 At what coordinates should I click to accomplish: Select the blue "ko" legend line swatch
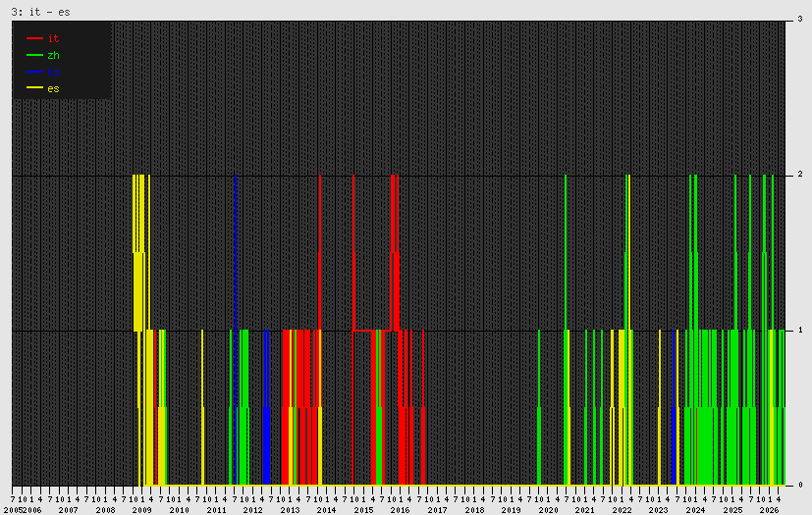tap(34, 72)
